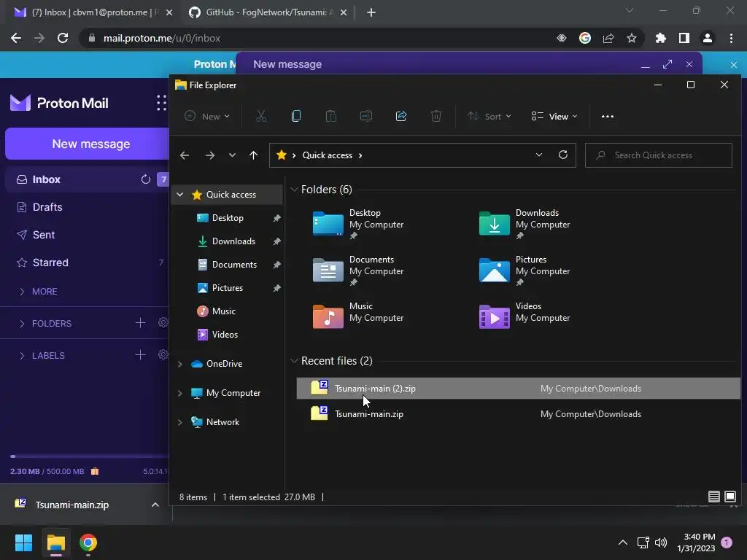Expand the Network tree node
Viewport: 747px width, 560px height.
pyautogui.click(x=179, y=422)
